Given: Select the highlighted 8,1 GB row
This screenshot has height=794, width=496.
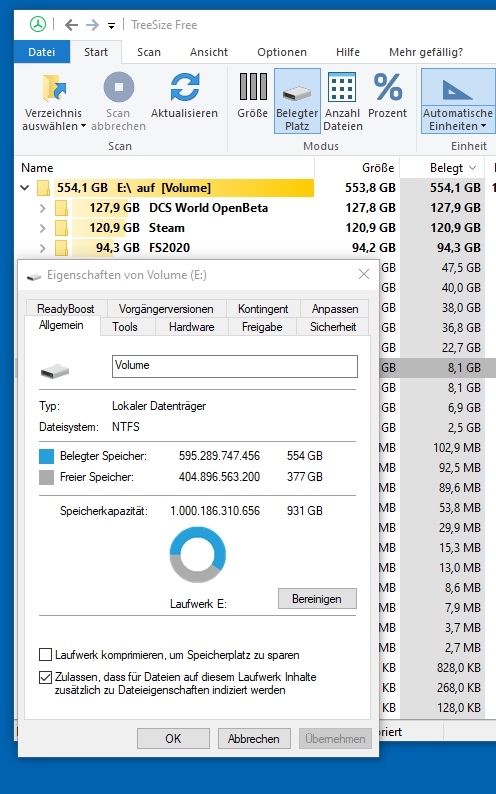Looking at the screenshot, I should click(x=437, y=368).
